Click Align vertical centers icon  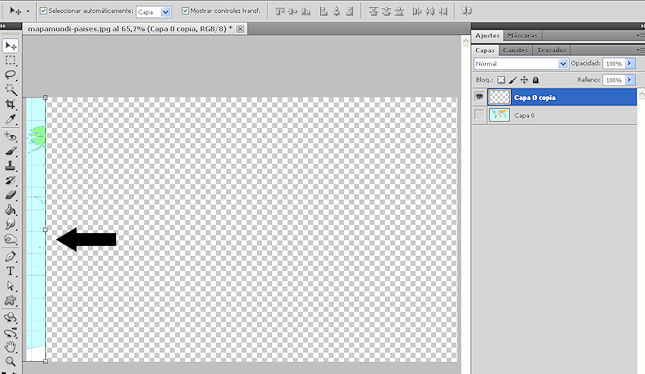(293, 12)
